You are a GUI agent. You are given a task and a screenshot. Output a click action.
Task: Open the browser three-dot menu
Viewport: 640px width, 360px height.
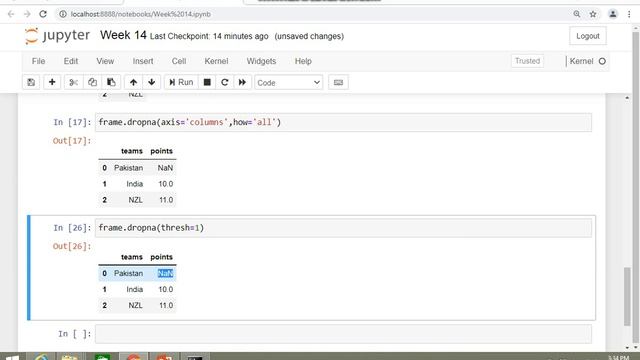(629, 14)
